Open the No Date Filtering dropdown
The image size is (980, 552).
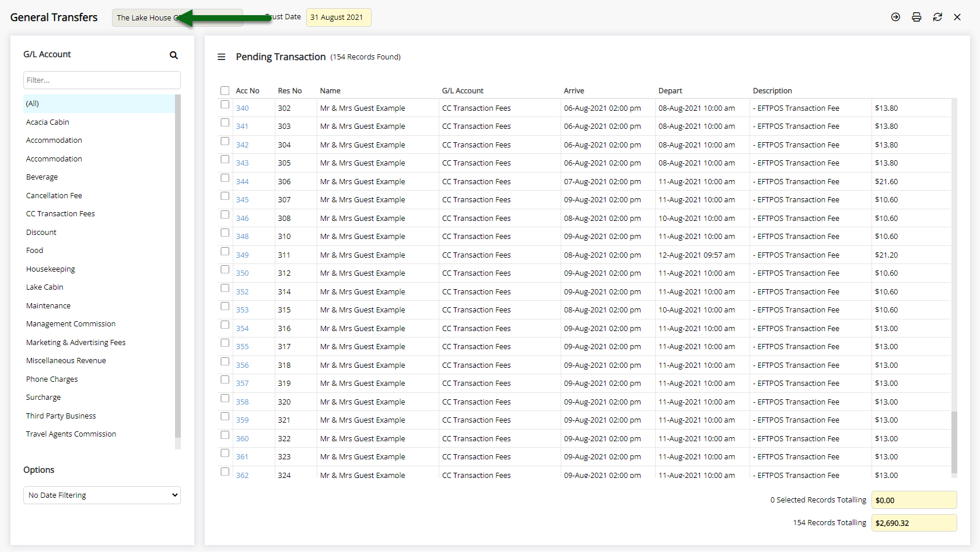102,495
